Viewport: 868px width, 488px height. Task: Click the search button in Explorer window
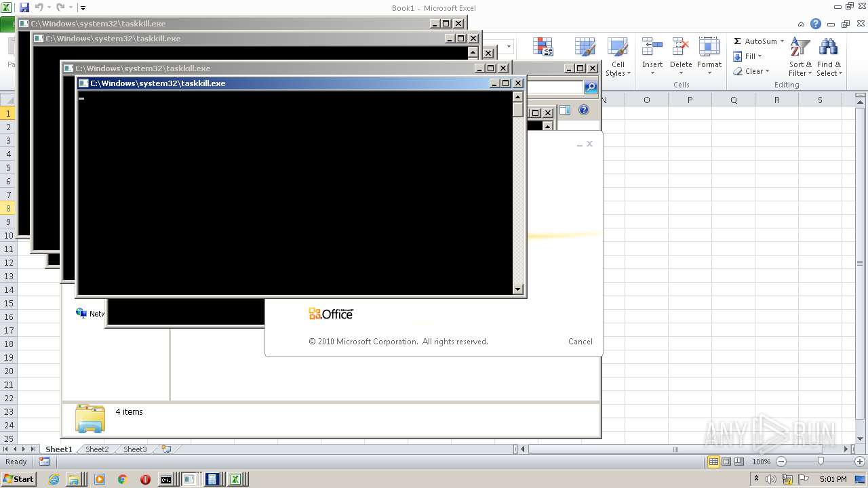[591, 87]
